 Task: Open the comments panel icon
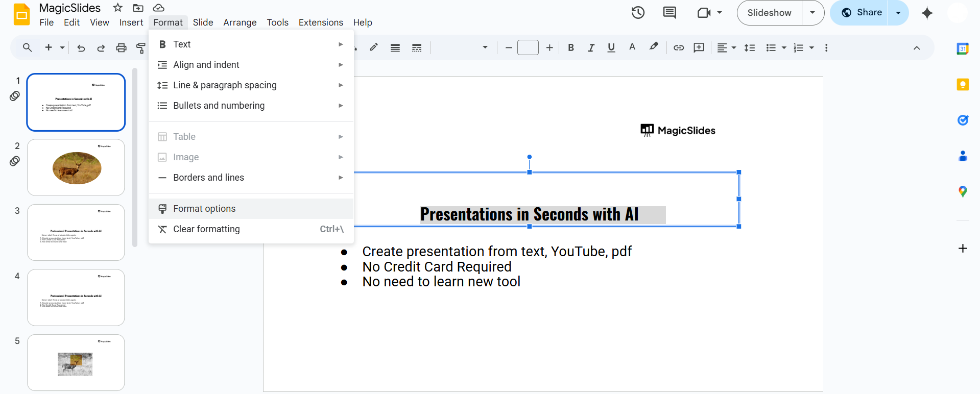pyautogui.click(x=670, y=13)
